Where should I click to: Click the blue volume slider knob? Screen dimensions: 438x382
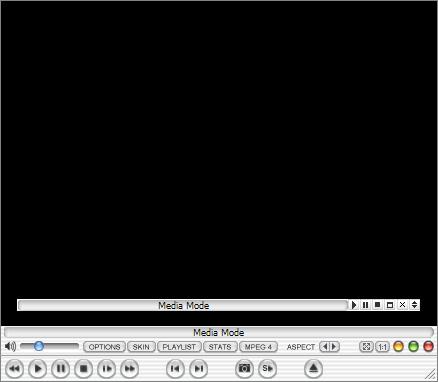pos(39,346)
